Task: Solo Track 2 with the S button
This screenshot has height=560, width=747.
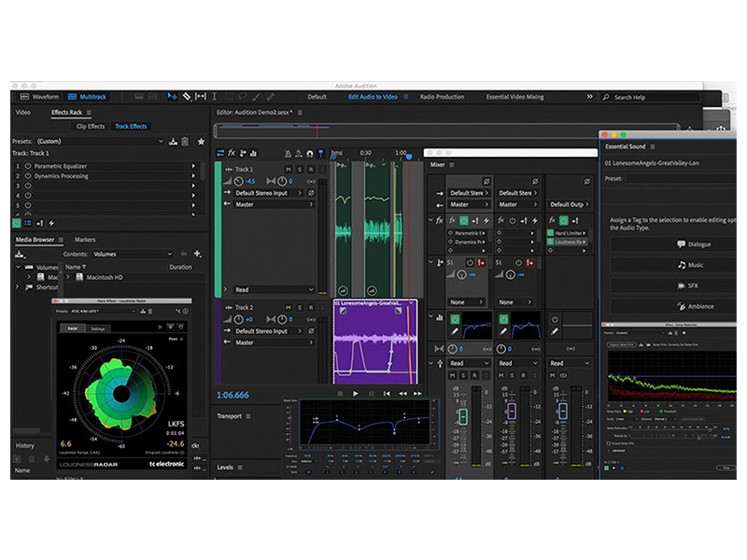Action: tap(300, 307)
